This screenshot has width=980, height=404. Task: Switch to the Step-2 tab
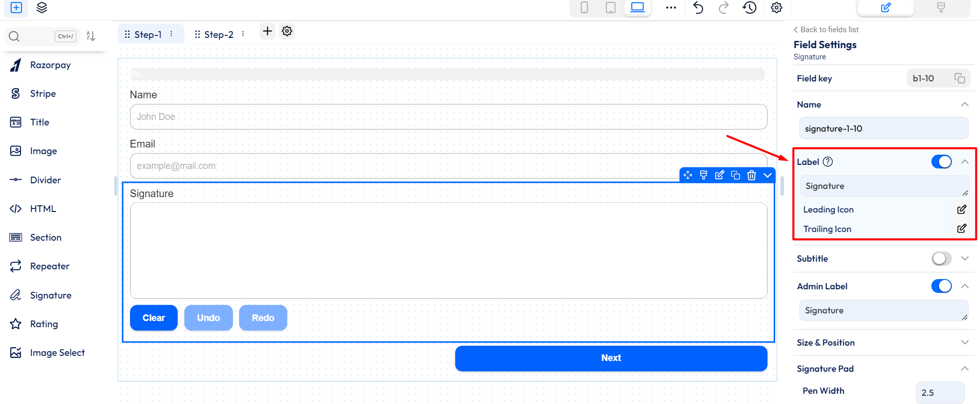click(x=218, y=34)
